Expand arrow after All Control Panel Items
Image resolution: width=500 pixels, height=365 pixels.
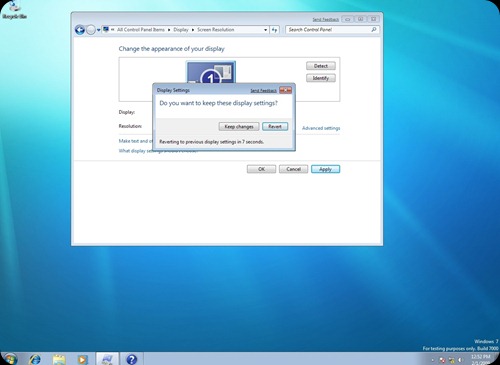click(x=169, y=30)
